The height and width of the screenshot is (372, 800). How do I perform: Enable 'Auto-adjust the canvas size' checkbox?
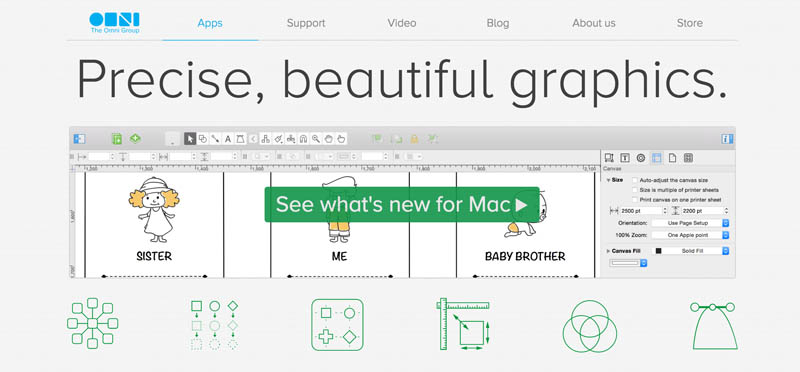click(635, 180)
